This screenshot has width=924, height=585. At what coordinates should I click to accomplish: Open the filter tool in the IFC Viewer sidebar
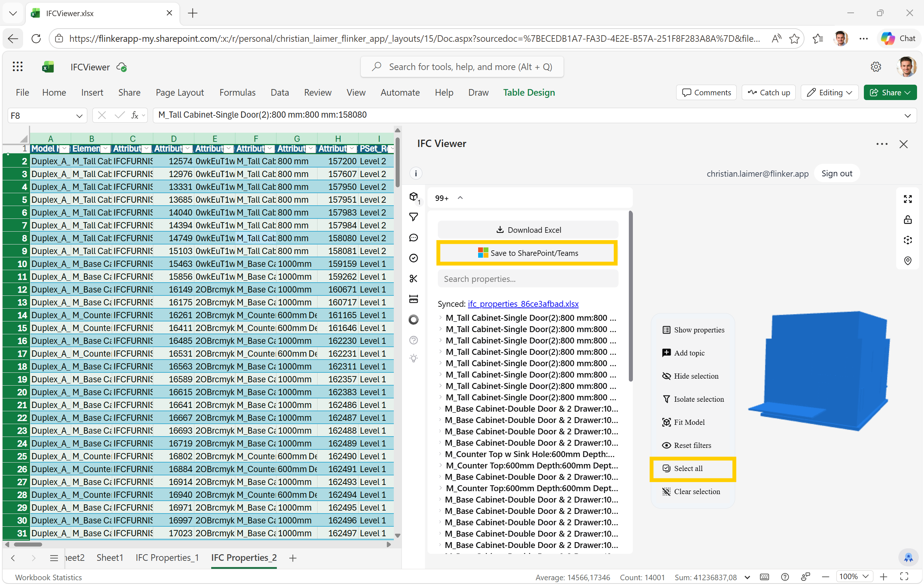point(414,217)
